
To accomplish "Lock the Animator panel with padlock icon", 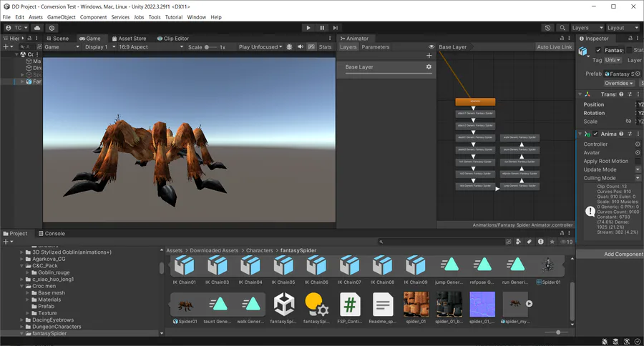I will pos(562,38).
